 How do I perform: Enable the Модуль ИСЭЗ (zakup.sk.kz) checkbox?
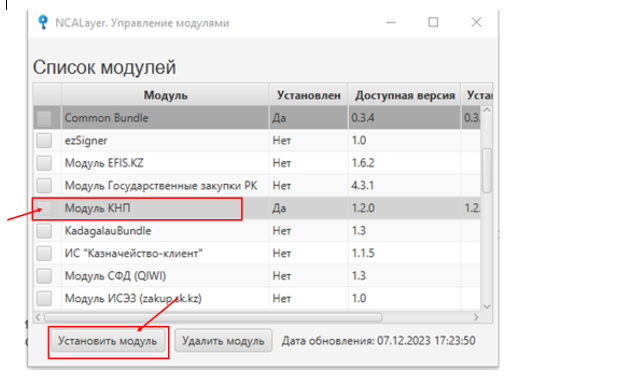44,298
